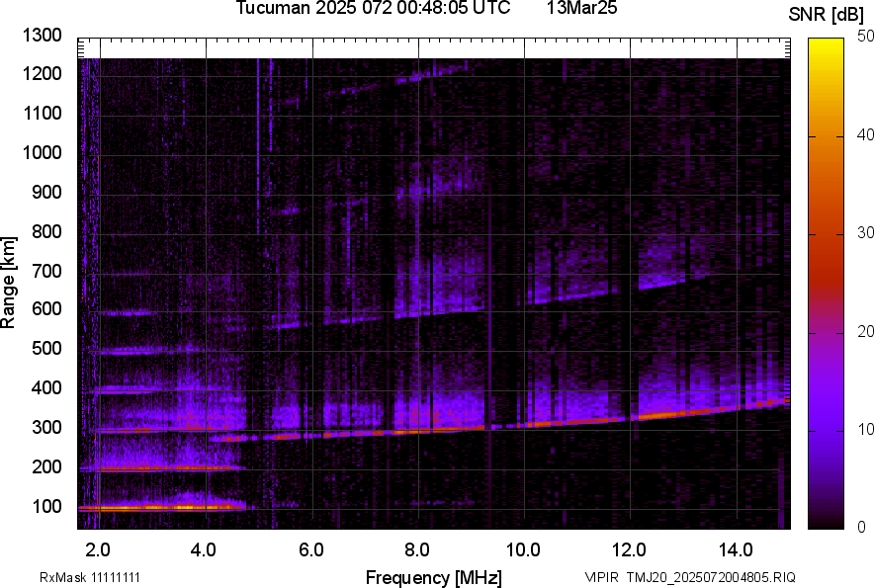This screenshot has width=874, height=588.
Task: Click the 10 label on the colorbar scale
Action: tap(866, 429)
